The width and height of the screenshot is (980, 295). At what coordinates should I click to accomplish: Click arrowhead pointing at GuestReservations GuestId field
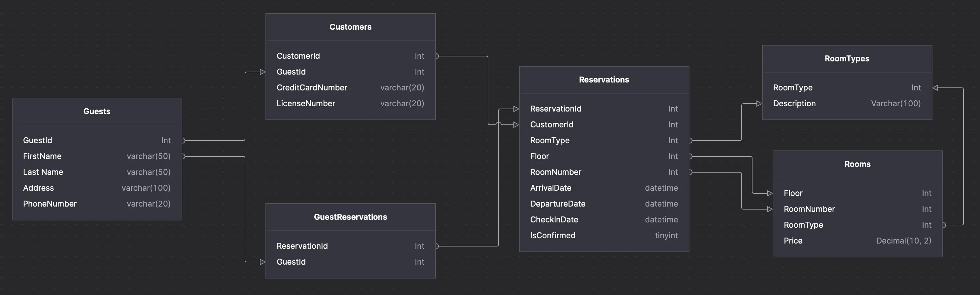262,262
